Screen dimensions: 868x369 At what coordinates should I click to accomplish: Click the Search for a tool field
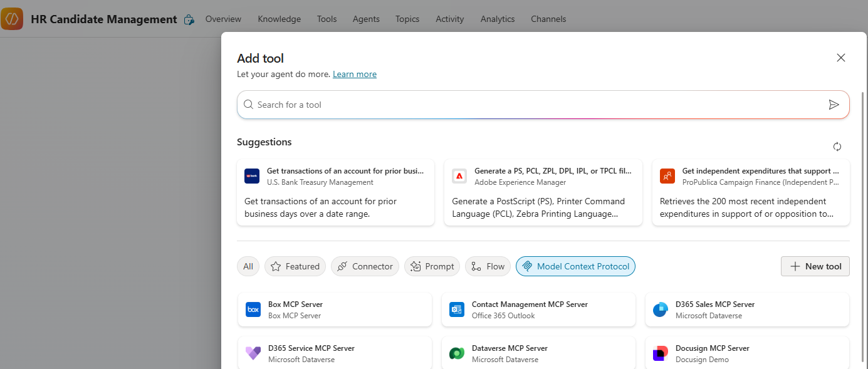pyautogui.click(x=533, y=105)
